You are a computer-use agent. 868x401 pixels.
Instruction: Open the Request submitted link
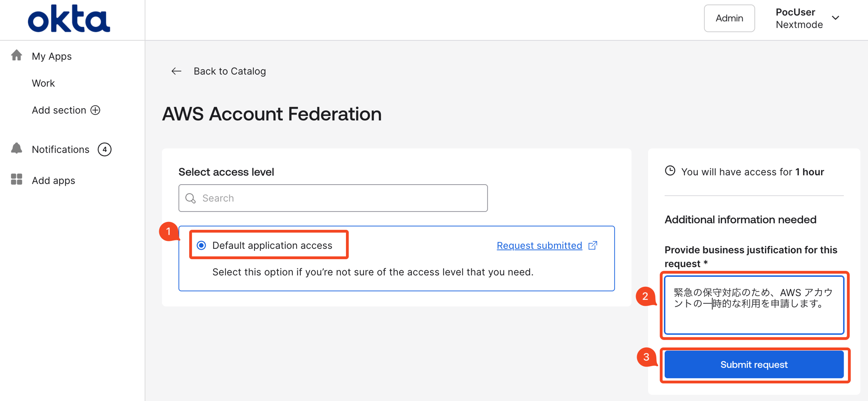[539, 245]
